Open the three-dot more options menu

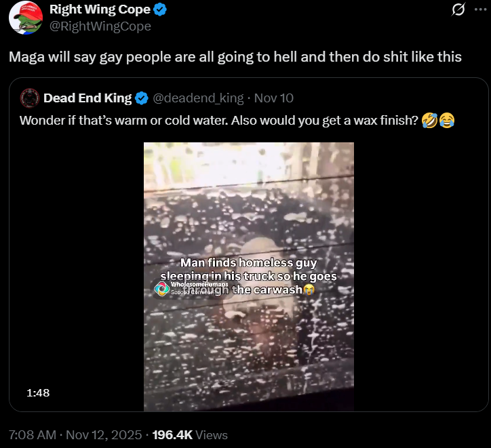tap(480, 9)
